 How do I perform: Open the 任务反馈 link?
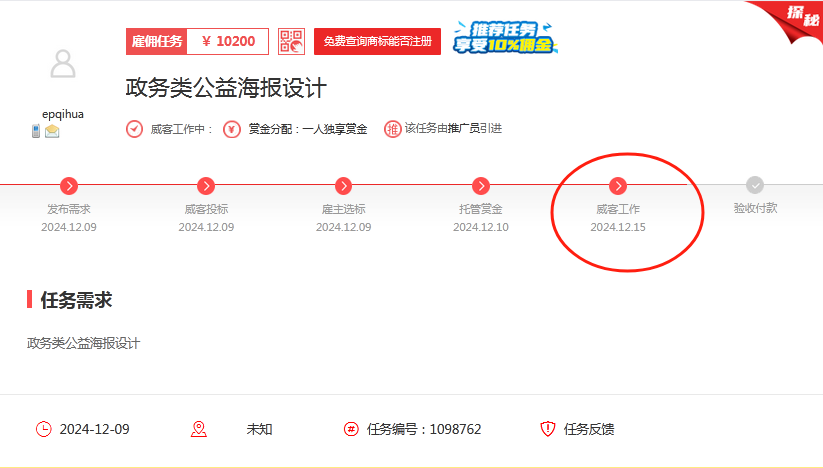pos(589,429)
